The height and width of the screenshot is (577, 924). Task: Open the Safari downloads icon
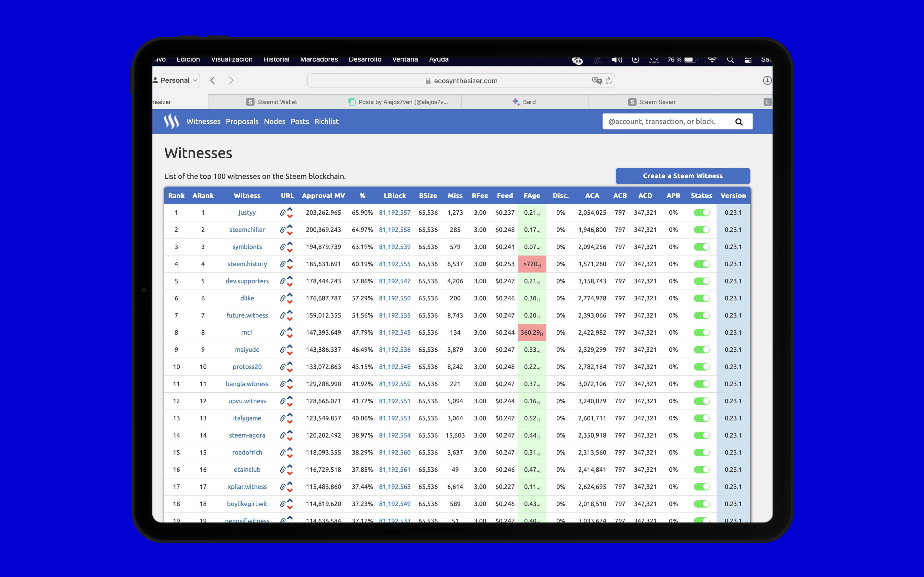pos(767,80)
